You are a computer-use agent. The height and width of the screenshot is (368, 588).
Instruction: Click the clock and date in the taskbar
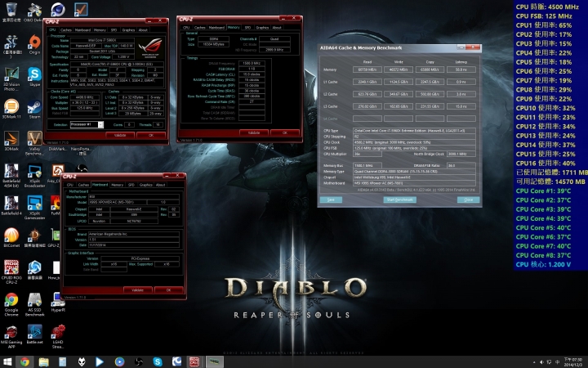pos(572,362)
